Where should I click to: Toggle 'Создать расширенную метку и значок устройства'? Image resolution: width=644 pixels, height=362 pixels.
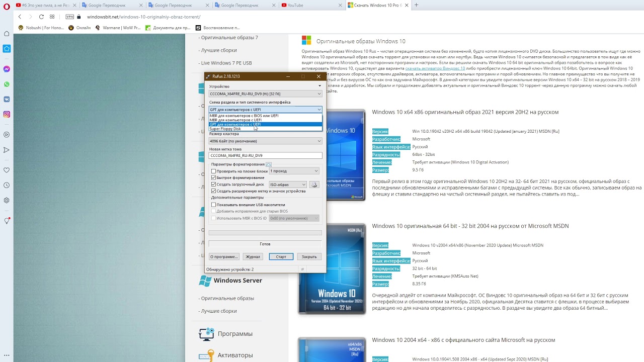pos(214,191)
